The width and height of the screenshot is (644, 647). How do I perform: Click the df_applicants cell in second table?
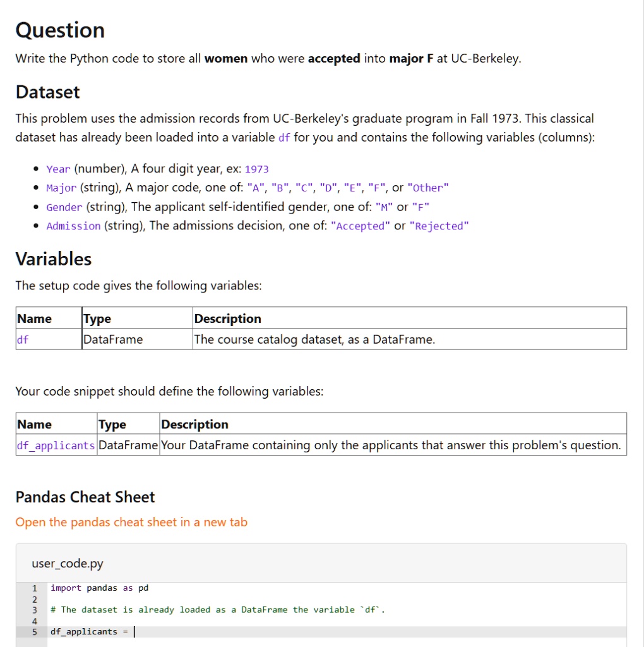pos(56,445)
